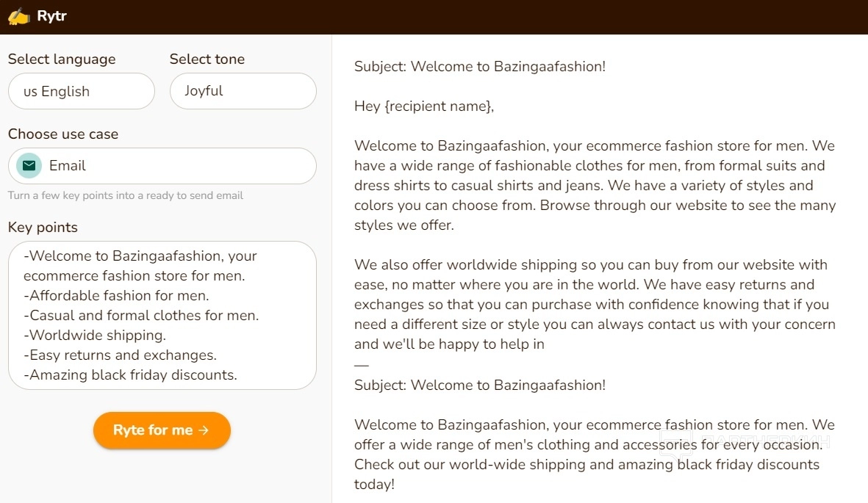Click the Key points label
Image resolution: width=868 pixels, height=503 pixels.
[43, 228]
